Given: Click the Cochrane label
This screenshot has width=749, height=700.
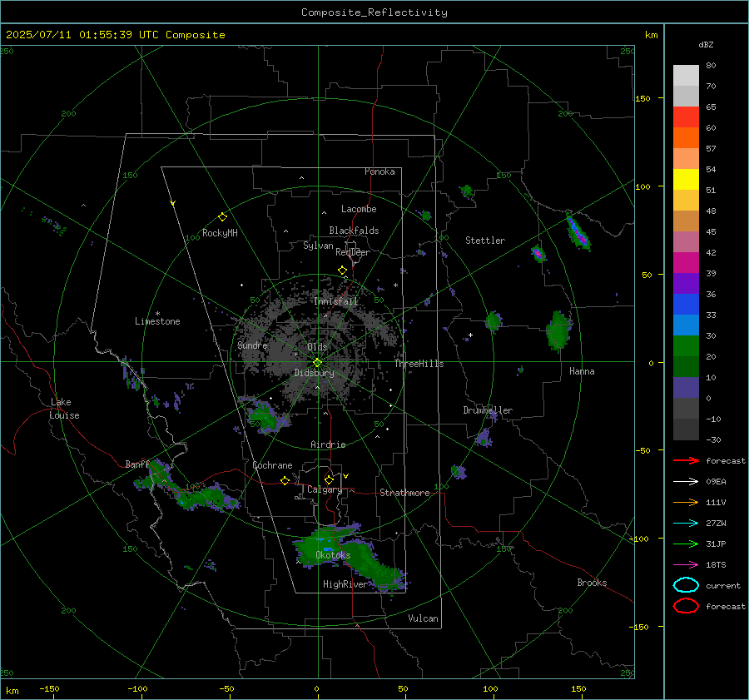Looking at the screenshot, I should 272,465.
